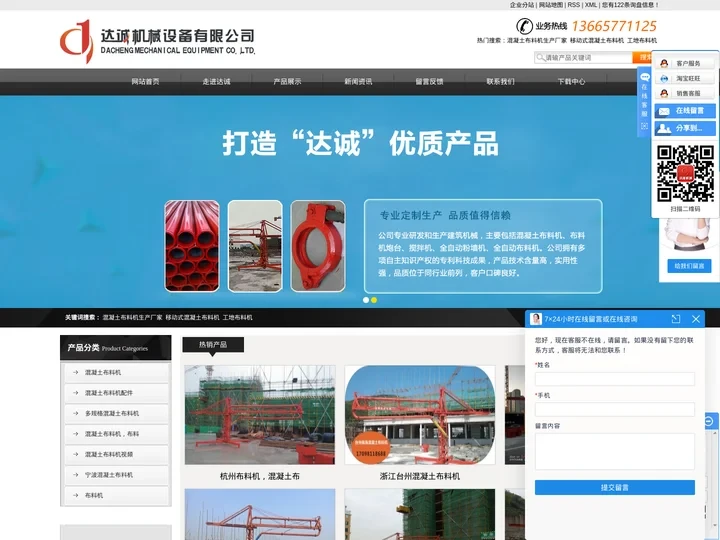This screenshot has height=540, width=720.
Task: Click product title 浙江台州混凝土布料机
Action: point(420,476)
